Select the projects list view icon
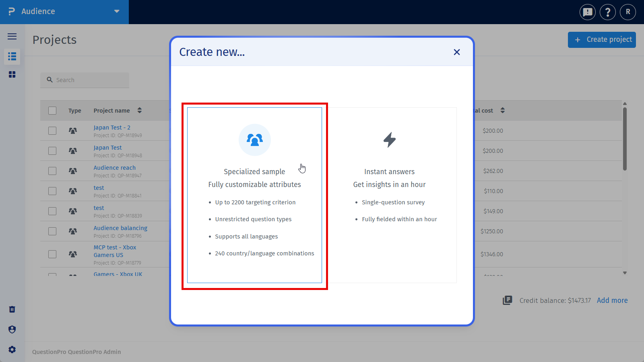This screenshot has width=644, height=362. (12, 56)
